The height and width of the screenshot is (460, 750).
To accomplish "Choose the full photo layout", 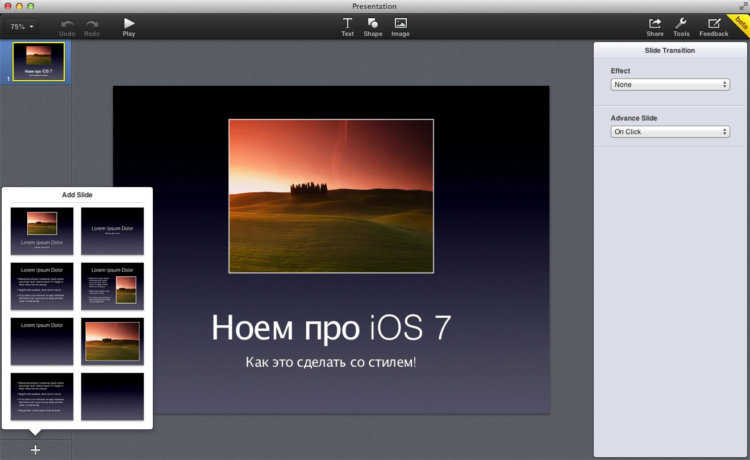I will click(x=112, y=341).
